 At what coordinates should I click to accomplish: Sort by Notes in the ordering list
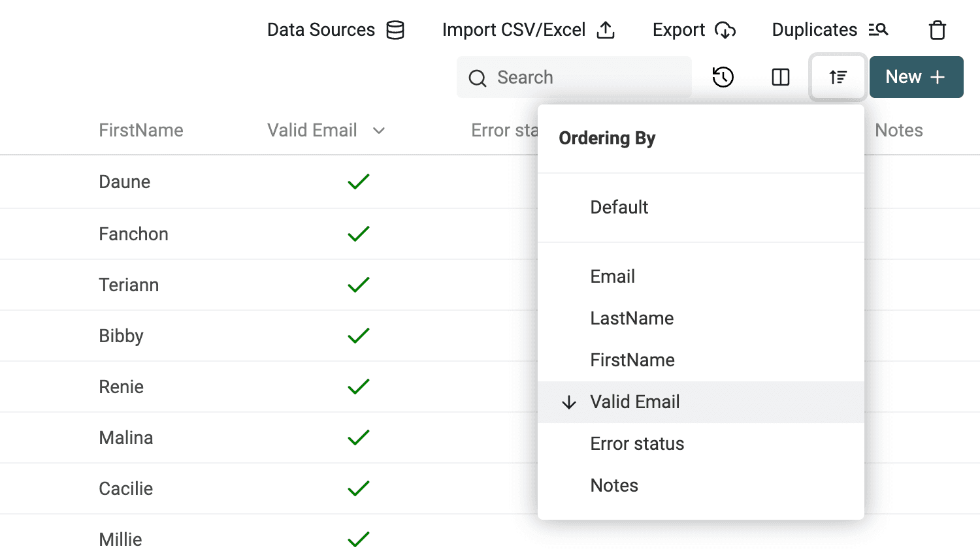click(x=614, y=486)
